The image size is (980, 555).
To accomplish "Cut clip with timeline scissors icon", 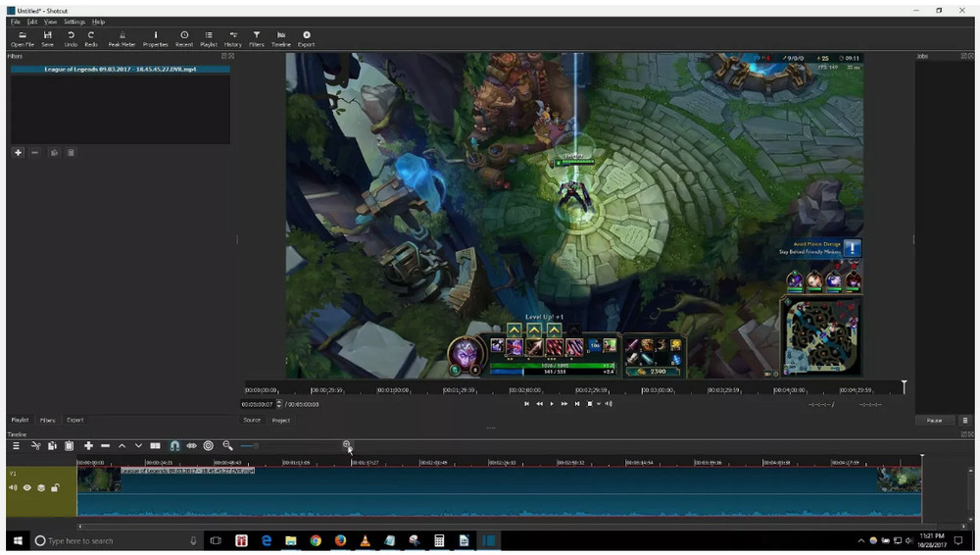I will (36, 445).
